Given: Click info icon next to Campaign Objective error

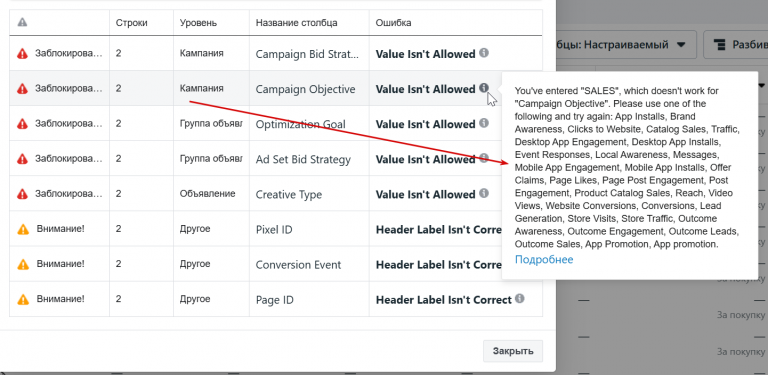Looking at the screenshot, I should click(483, 88).
